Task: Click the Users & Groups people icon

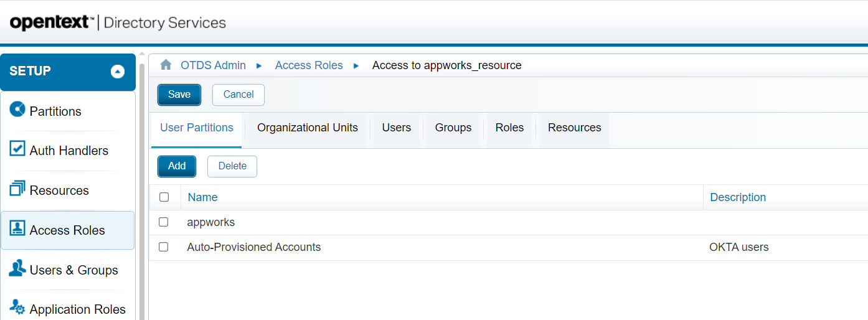Action: pyautogui.click(x=17, y=268)
